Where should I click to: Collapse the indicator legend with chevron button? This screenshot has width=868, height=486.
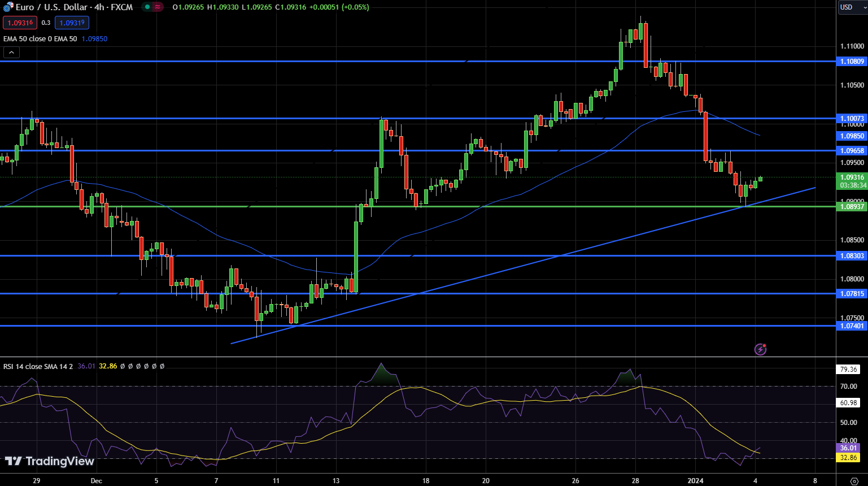(11, 53)
